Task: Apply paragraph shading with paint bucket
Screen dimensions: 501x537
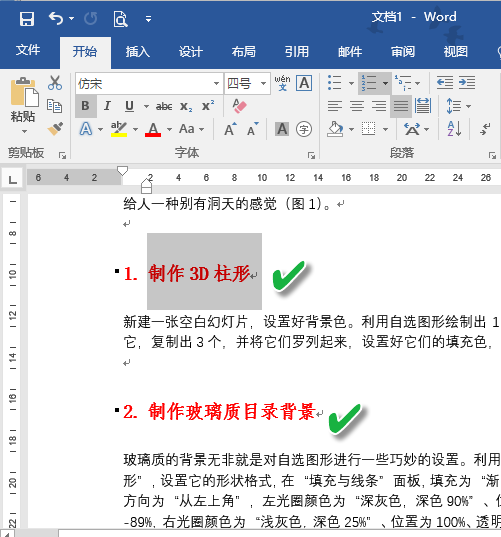Action: pyautogui.click(x=335, y=129)
